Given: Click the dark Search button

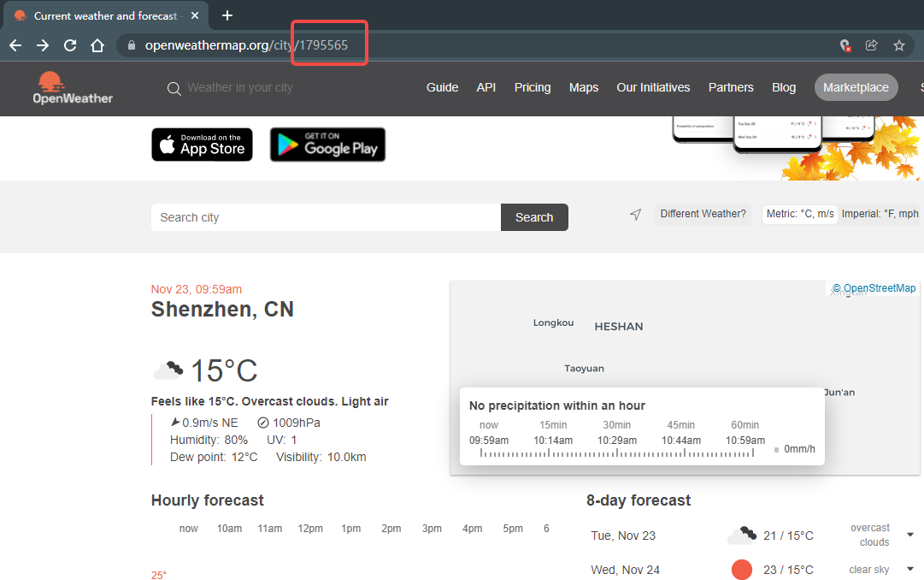Looking at the screenshot, I should pyautogui.click(x=534, y=217).
